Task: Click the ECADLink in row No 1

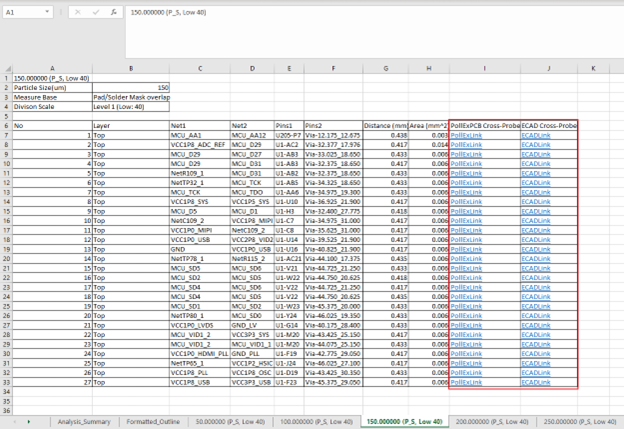Action: [x=536, y=135]
